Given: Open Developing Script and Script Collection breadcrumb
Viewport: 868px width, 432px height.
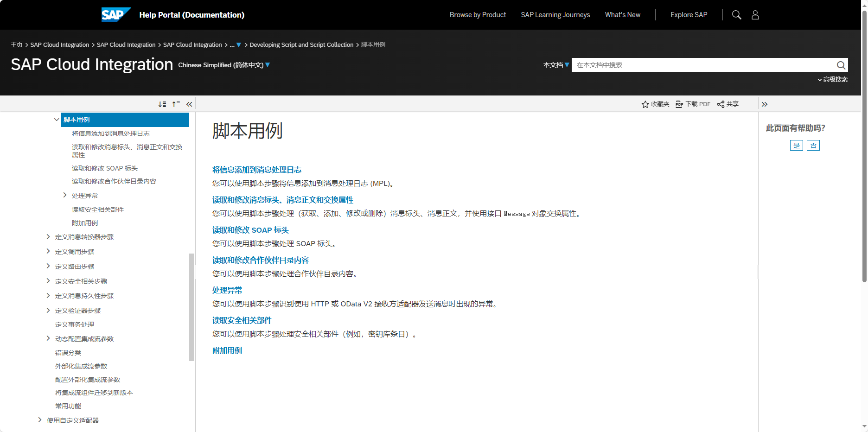Looking at the screenshot, I should 301,45.
